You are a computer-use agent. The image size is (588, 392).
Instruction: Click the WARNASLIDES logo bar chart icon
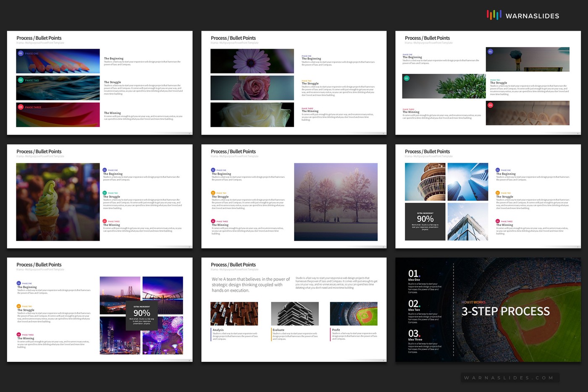tap(493, 15)
